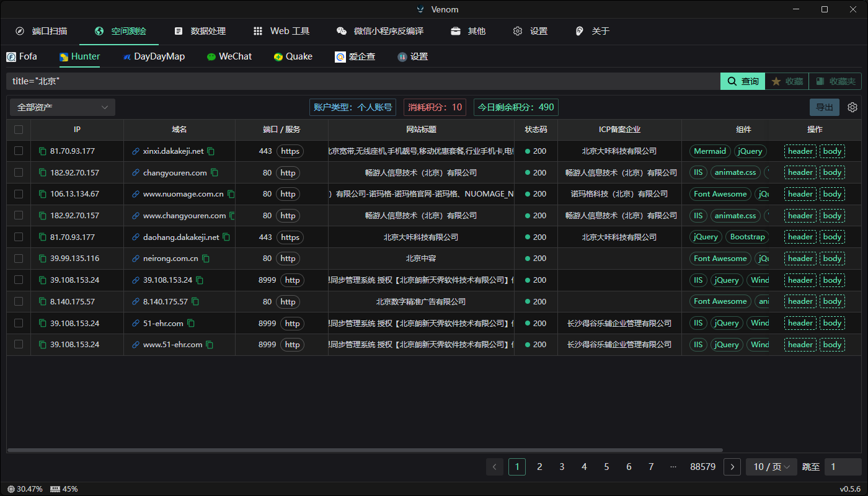Click the version label v0.5.6
Screen dimensions: 868x496
point(850,489)
